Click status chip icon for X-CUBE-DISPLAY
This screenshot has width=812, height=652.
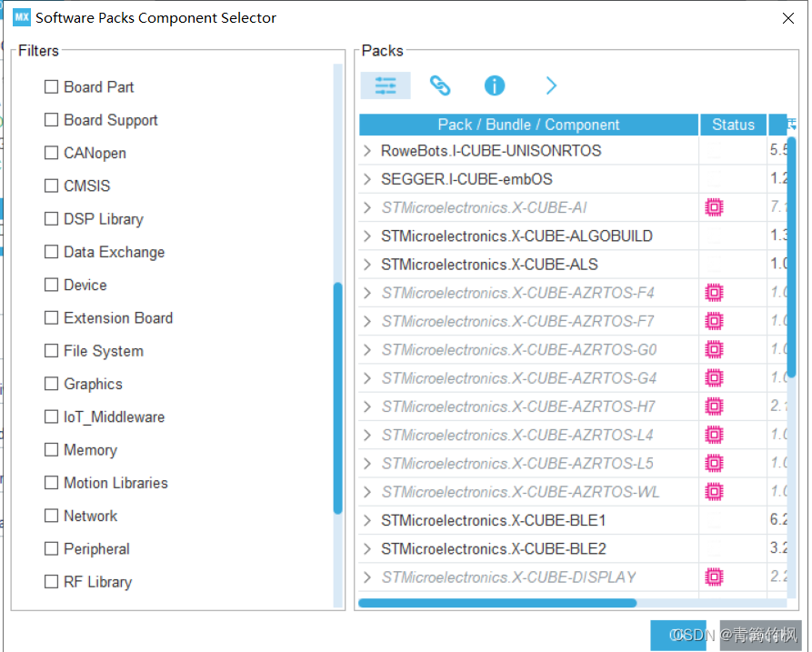pos(714,577)
